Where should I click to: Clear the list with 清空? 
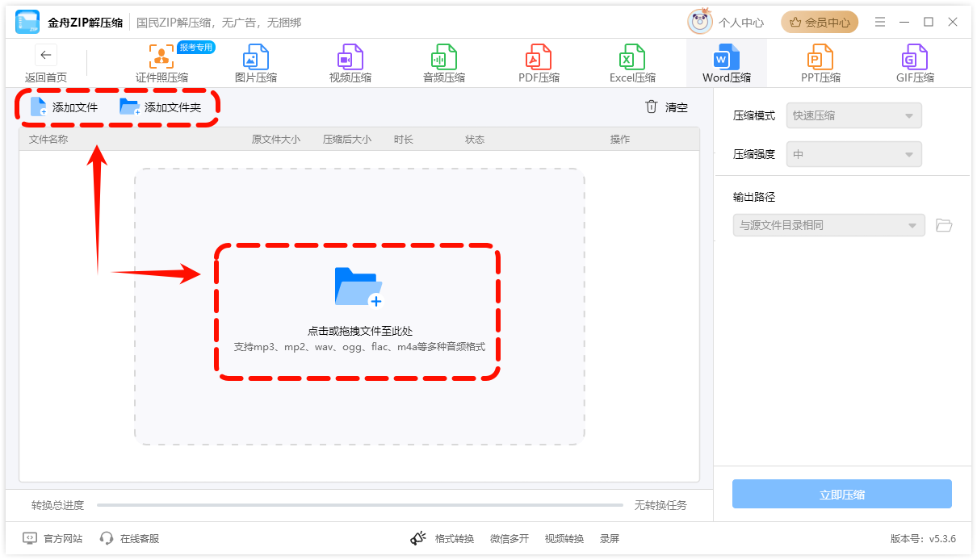coord(667,107)
